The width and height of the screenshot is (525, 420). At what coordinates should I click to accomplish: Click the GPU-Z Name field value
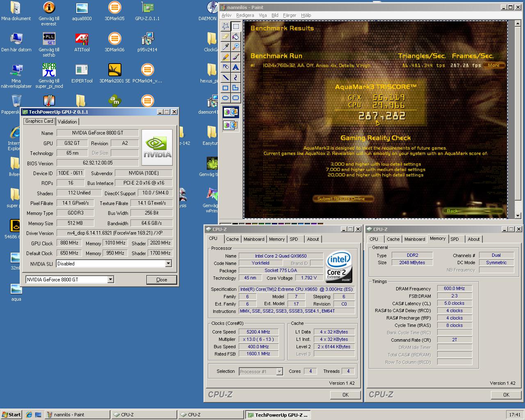(x=98, y=132)
